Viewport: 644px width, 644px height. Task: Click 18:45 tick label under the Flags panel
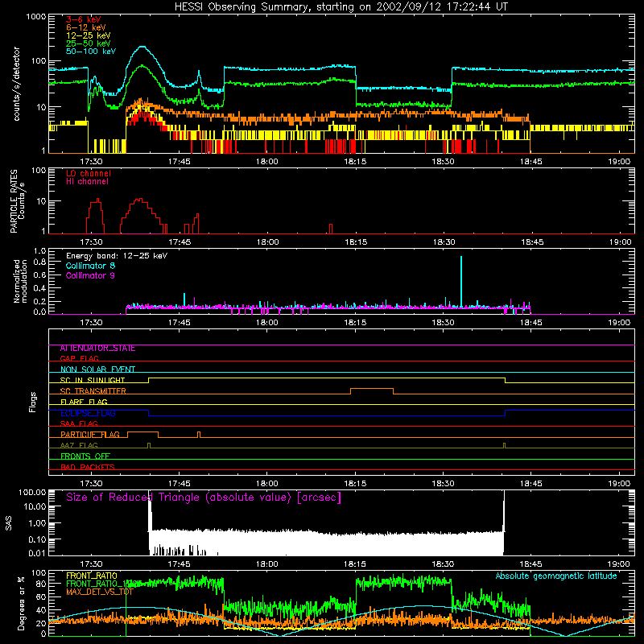pos(531,484)
